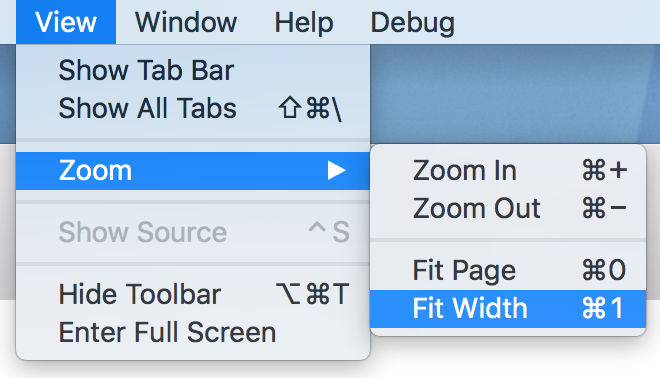
Task: Choose Zoom Out from the submenu
Action: coord(508,208)
